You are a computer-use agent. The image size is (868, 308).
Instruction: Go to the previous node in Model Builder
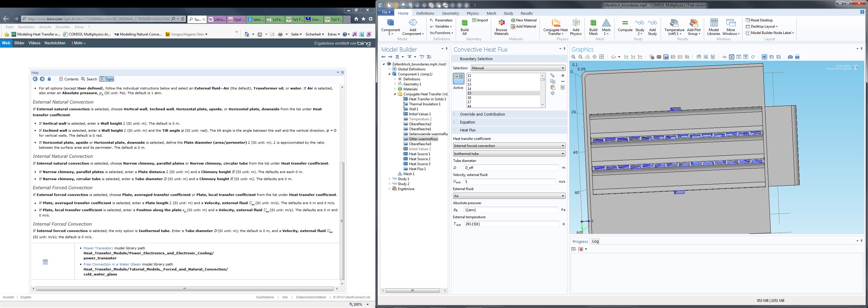point(383,57)
